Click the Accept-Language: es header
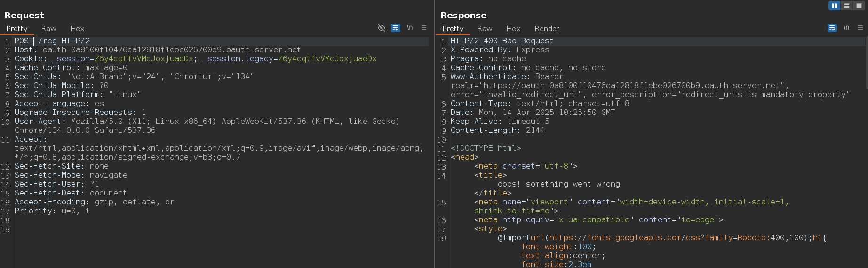The width and height of the screenshot is (868, 268). pos(59,104)
